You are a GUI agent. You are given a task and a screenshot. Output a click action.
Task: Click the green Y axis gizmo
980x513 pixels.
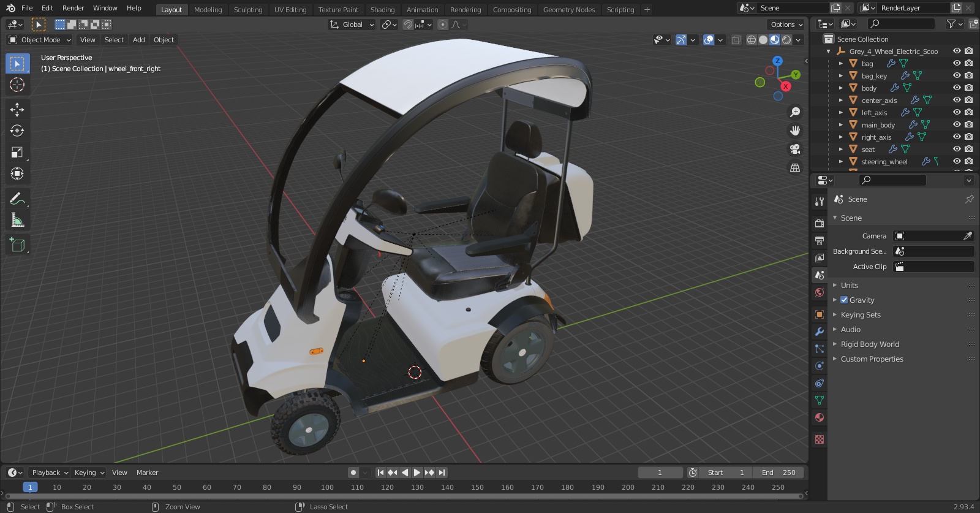tap(796, 75)
